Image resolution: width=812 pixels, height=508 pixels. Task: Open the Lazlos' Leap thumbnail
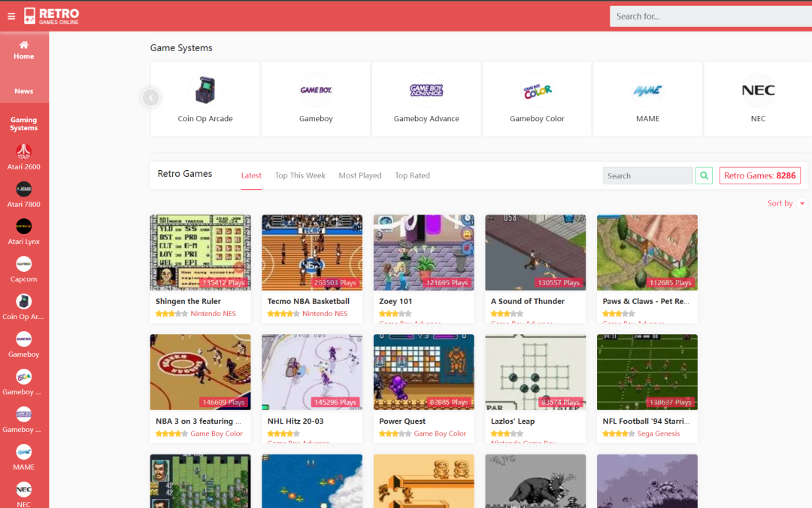535,373
